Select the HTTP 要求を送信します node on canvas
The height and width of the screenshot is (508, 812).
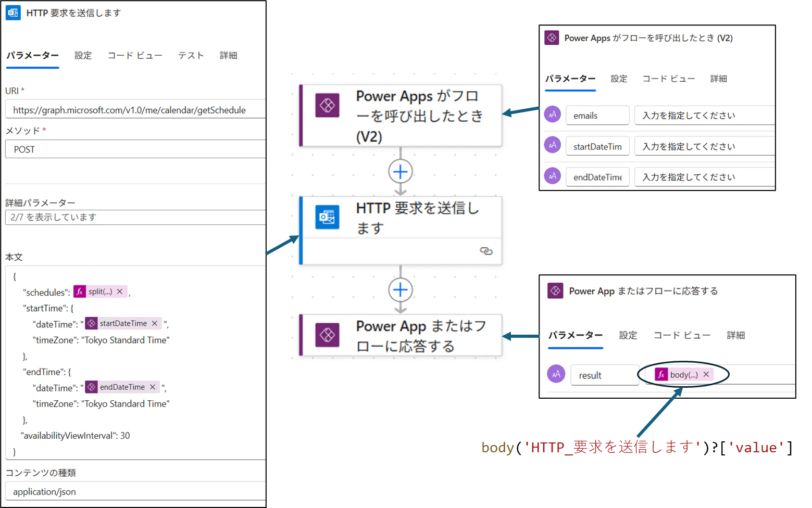(401, 231)
